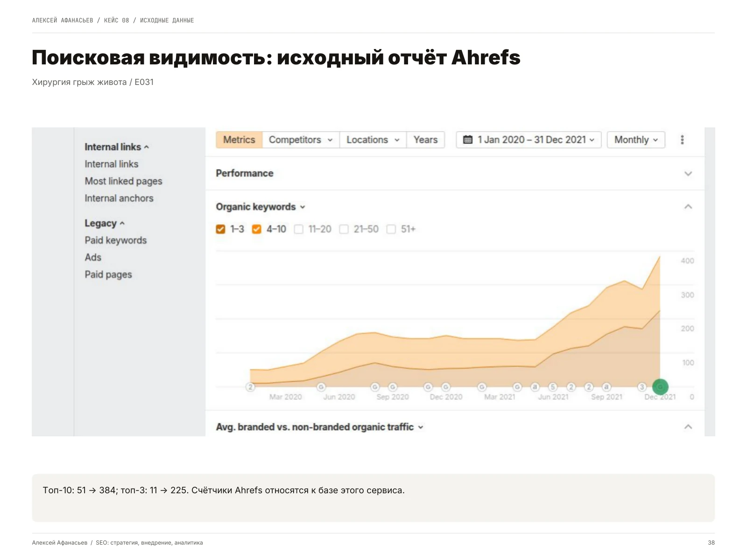Click the Sep 2021 x-axis label
This screenshot has width=747, height=560.
(x=606, y=397)
